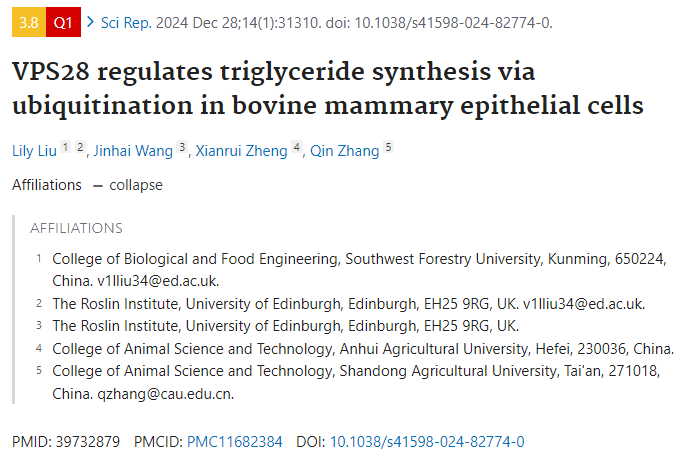This screenshot has height=460, width=683.
Task: Open author Lily Liu's profile link
Action: tap(34, 151)
